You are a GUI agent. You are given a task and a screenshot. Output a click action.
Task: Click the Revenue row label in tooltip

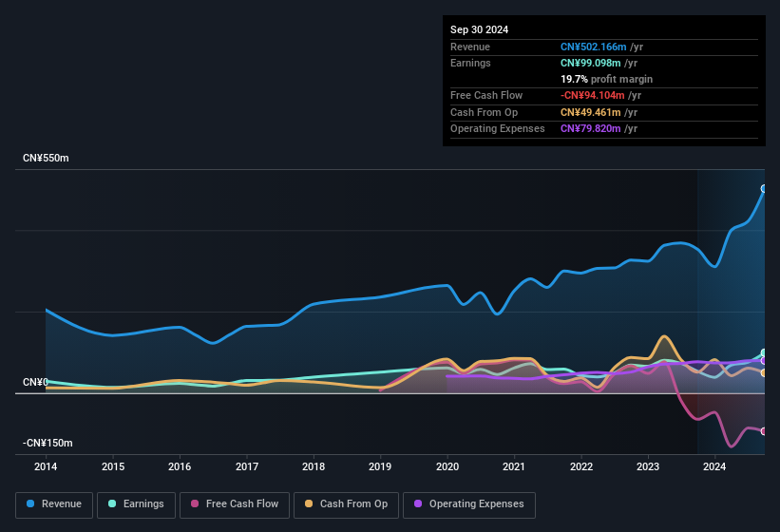click(470, 47)
